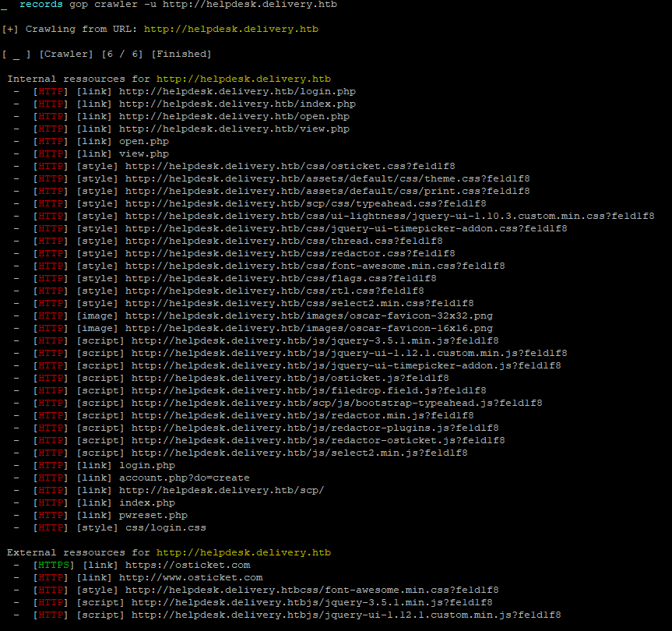The width and height of the screenshot is (672, 631).
Task: Click the bootstrap-typeahead.js script URL
Action: click(336, 404)
